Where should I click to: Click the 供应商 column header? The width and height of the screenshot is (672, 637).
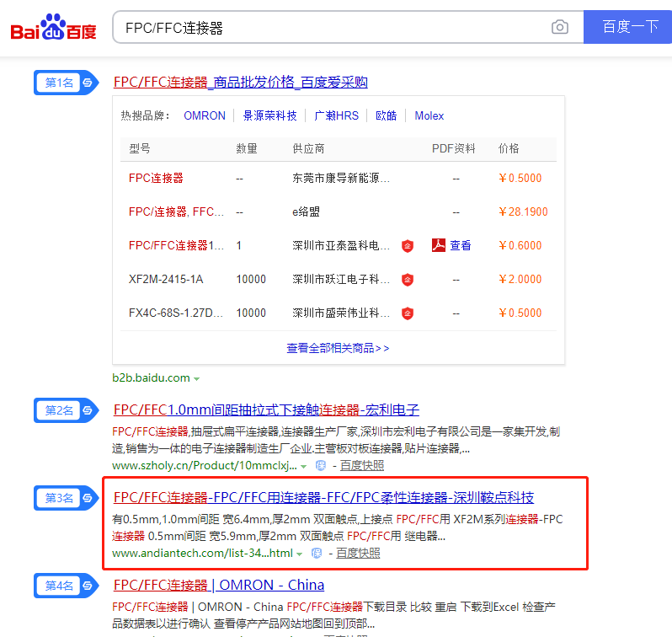point(308,148)
